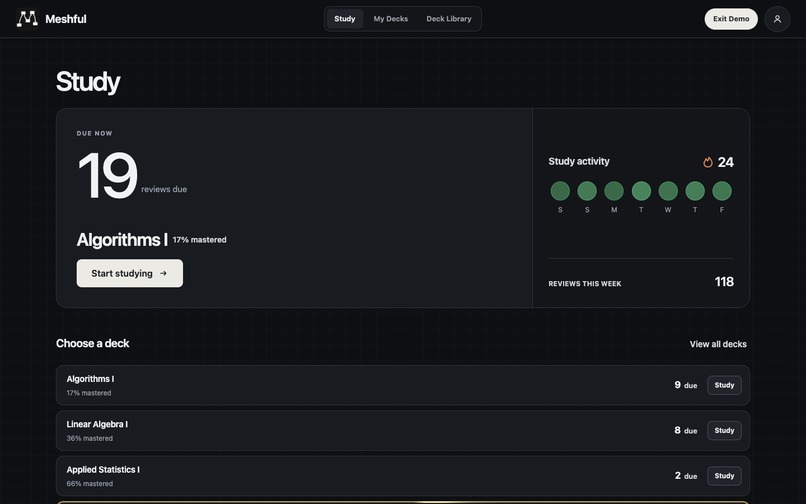
Task: Click Start studying button
Action: (130, 273)
